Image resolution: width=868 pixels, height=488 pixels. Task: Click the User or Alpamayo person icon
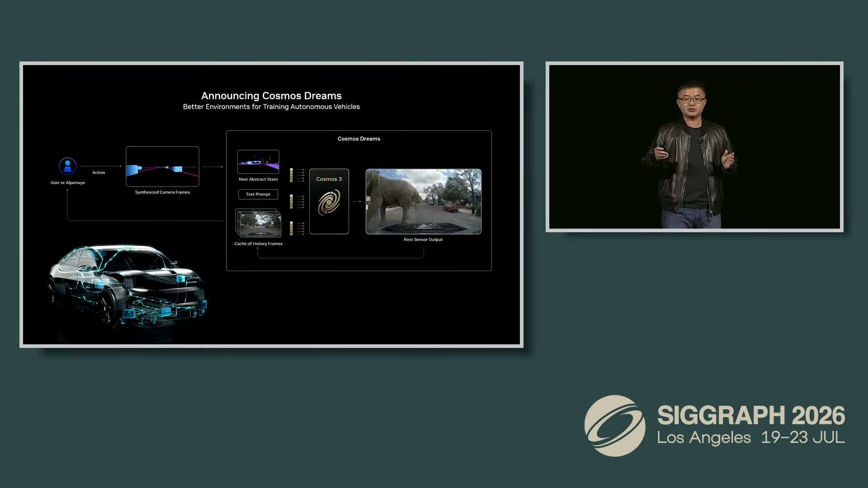68,166
